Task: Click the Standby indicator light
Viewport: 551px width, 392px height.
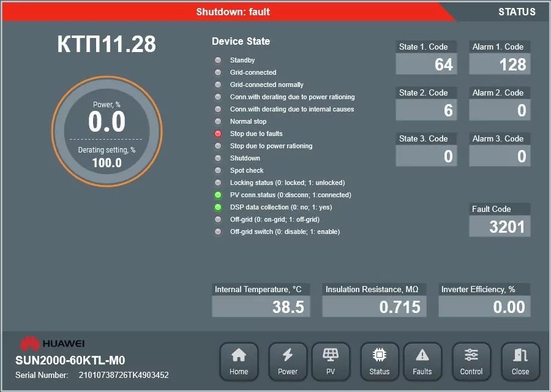Action: (x=218, y=60)
